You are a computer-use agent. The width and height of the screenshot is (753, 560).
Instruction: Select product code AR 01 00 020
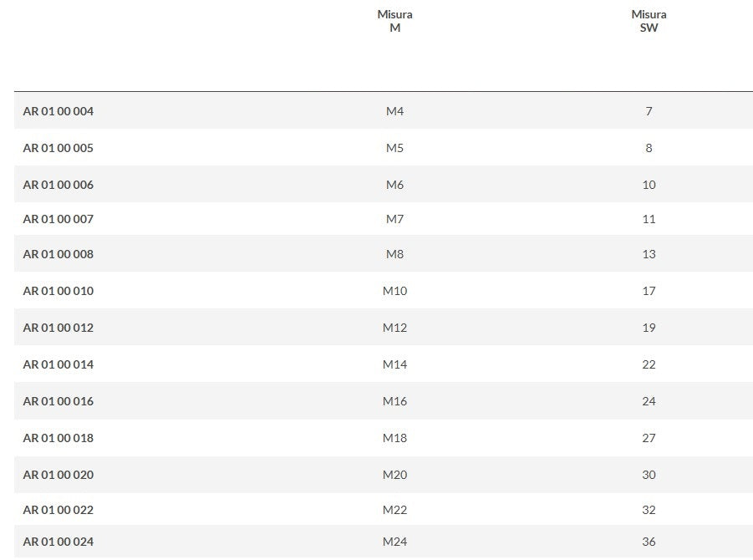click(x=59, y=475)
